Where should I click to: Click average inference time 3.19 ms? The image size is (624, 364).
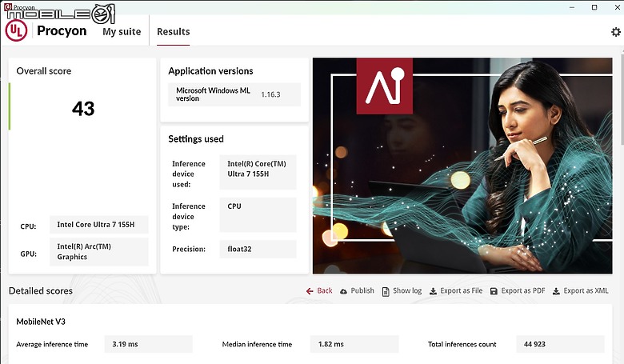149,344
